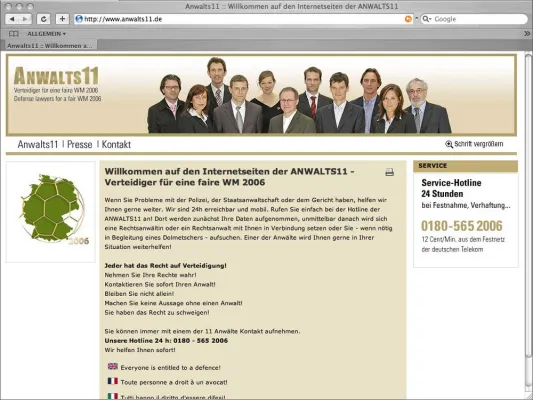Expand the bookmarks bar overflow chevron
This screenshot has height=400, width=533.
coord(527,34)
